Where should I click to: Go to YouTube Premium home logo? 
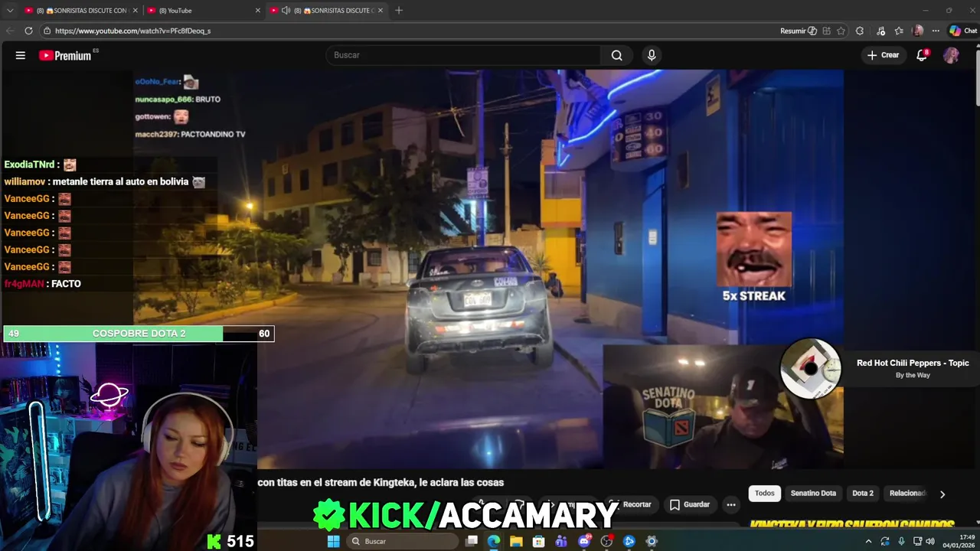(65, 55)
